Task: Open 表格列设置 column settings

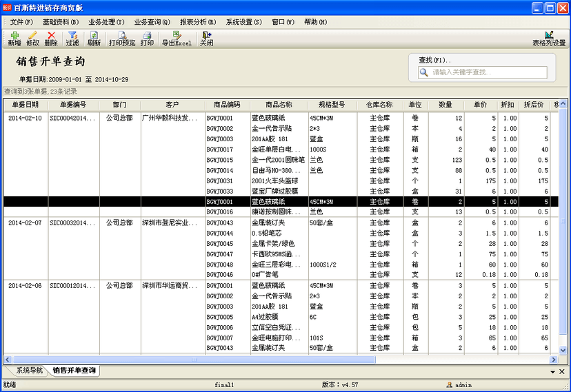Action: pos(549,39)
